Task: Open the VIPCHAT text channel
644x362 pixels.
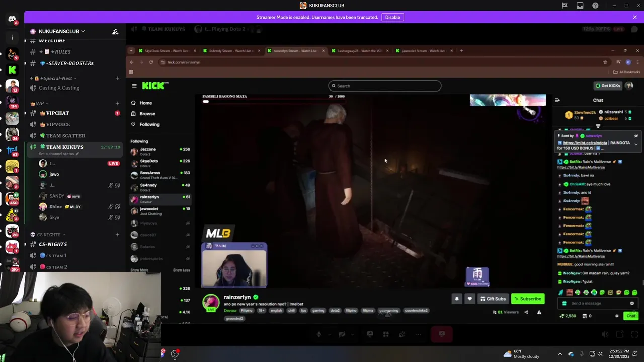Action: (x=75, y=113)
